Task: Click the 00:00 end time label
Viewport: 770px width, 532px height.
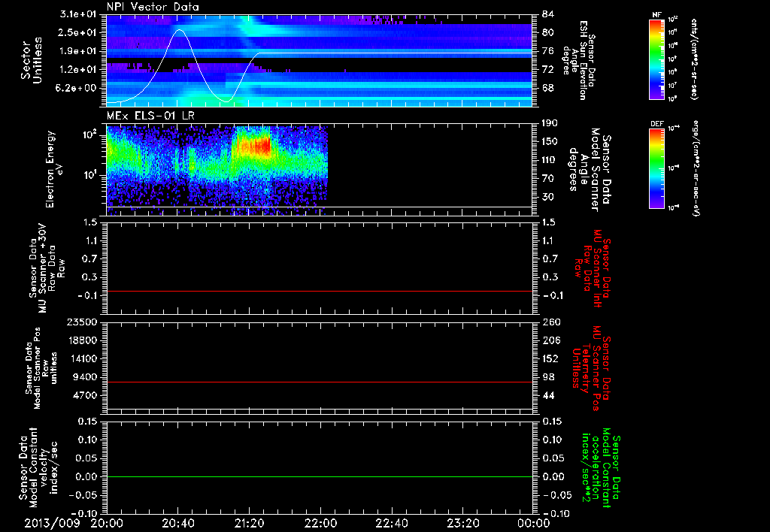Action: tap(534, 523)
